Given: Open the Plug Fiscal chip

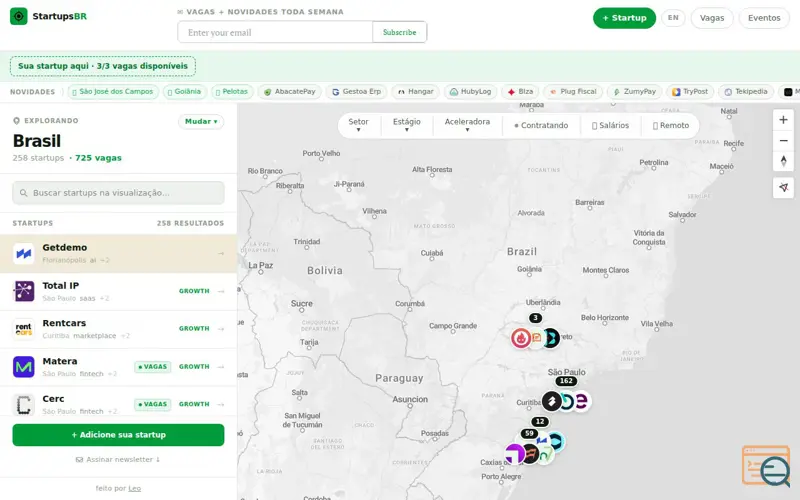Looking at the screenshot, I should pyautogui.click(x=573, y=92).
